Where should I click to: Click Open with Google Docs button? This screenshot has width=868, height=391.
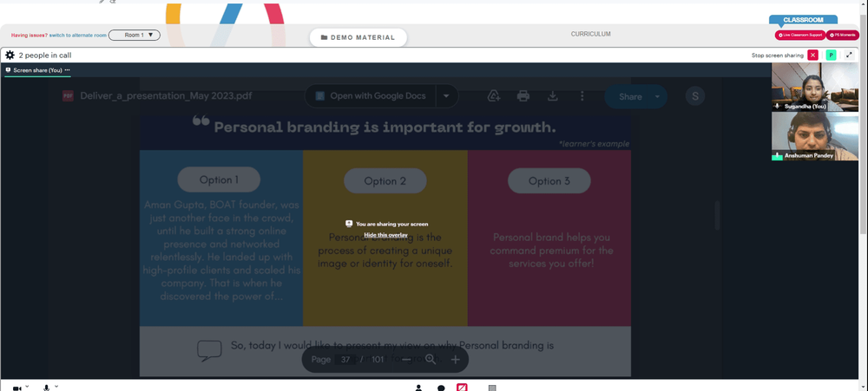tap(371, 96)
